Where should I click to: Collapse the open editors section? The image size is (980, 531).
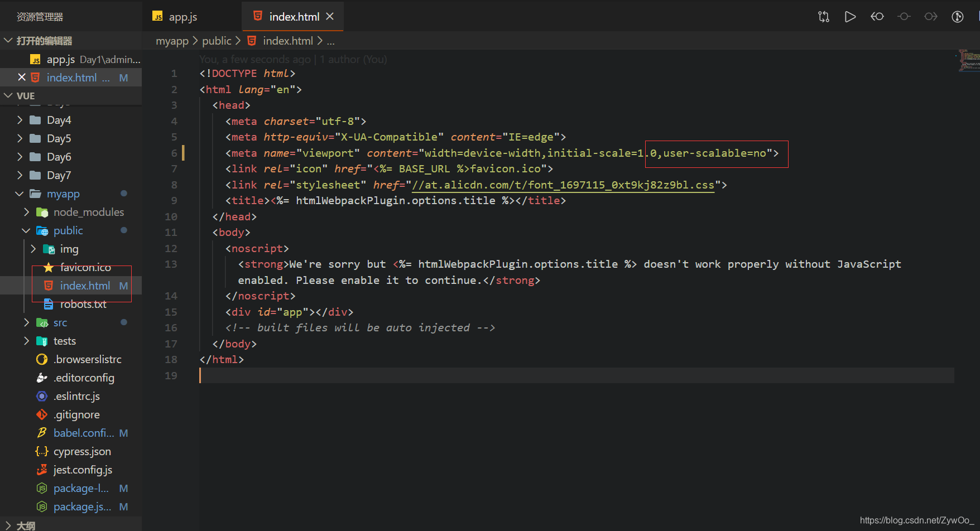click(8, 41)
